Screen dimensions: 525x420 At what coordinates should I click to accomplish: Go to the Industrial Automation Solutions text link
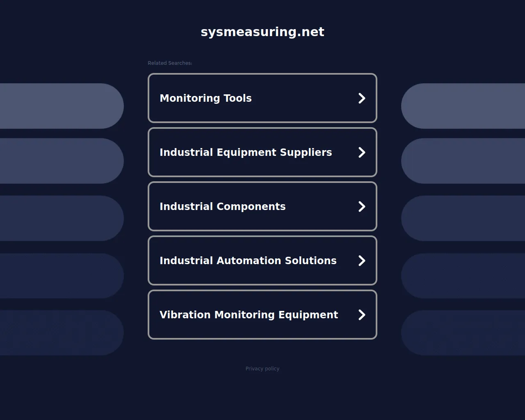coord(248,261)
